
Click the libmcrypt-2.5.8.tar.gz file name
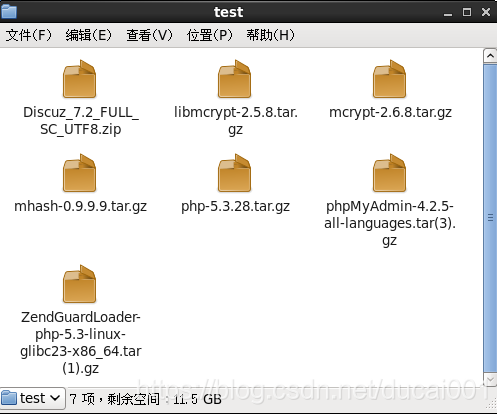click(x=236, y=120)
